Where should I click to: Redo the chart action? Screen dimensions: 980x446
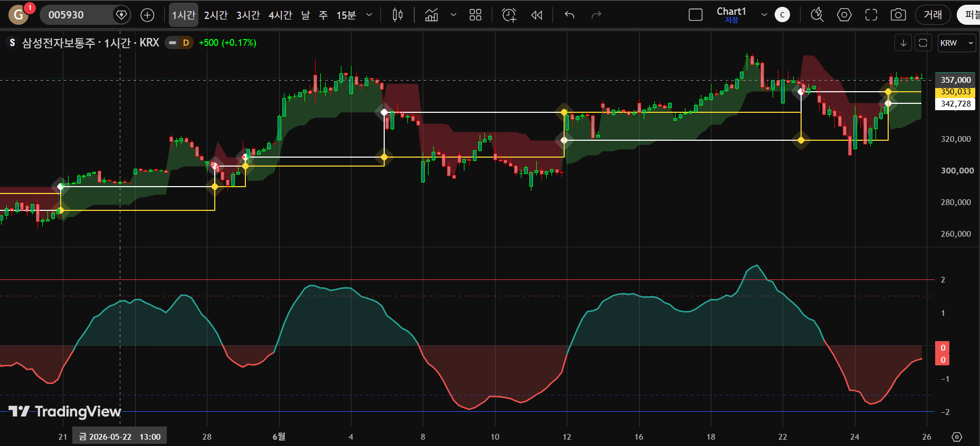pos(596,15)
